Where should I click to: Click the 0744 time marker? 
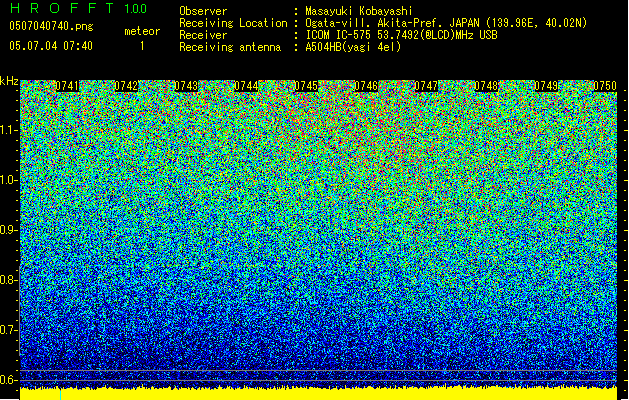click(246, 86)
